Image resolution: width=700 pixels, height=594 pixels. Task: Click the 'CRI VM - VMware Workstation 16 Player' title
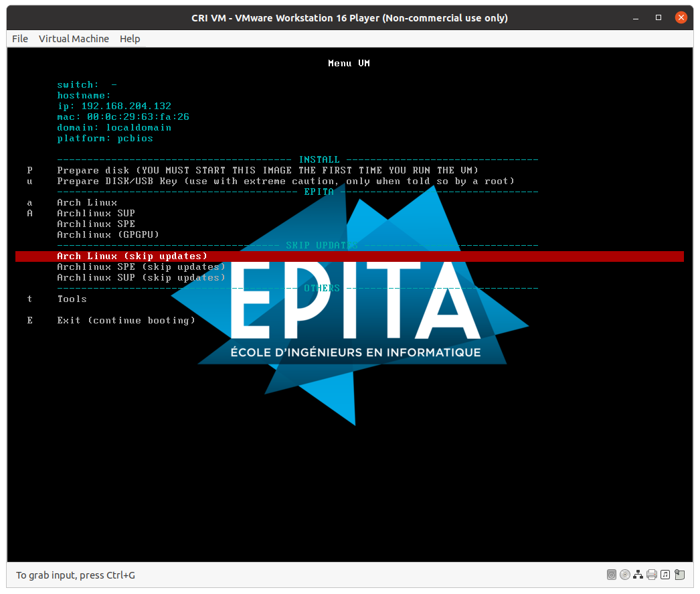349,18
